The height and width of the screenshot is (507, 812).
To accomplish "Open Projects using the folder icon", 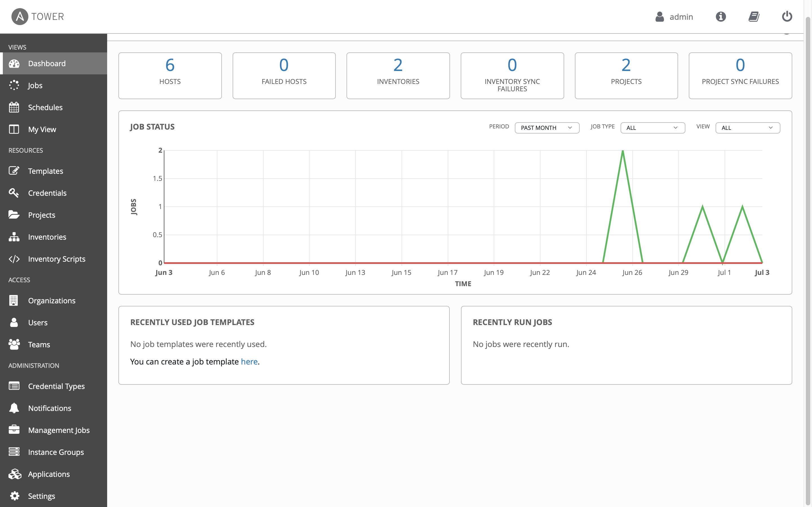I will (x=14, y=215).
